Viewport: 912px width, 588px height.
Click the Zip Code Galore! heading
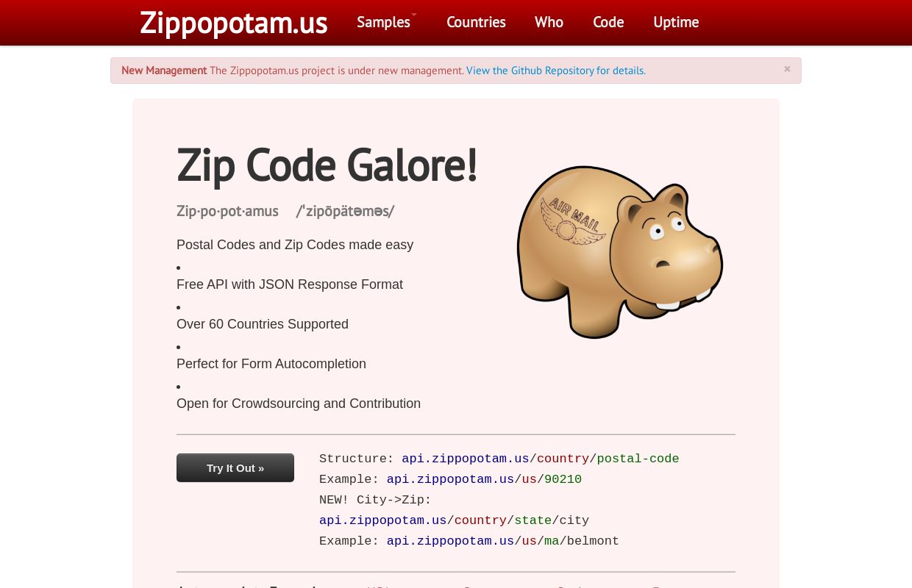(327, 165)
